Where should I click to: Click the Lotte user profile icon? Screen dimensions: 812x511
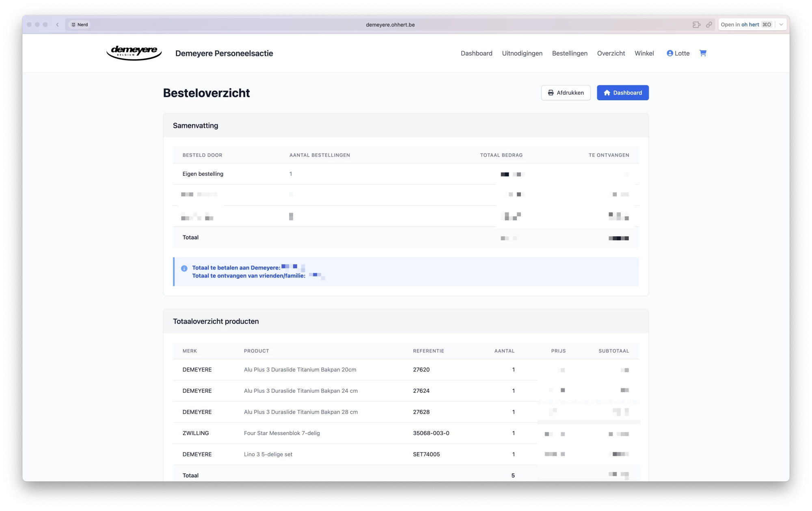pyautogui.click(x=670, y=53)
